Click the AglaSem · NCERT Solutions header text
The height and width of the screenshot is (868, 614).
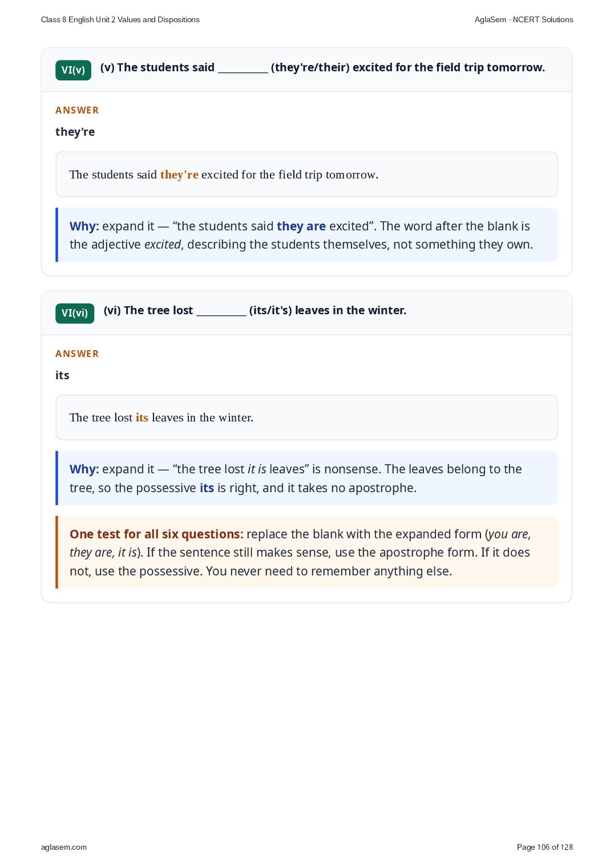(x=524, y=19)
